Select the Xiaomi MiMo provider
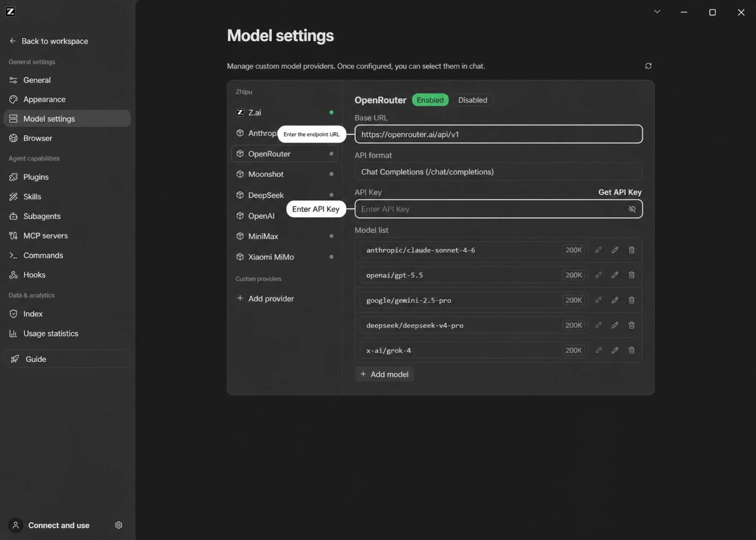Screen dimensions: 756x540 click(x=284, y=257)
